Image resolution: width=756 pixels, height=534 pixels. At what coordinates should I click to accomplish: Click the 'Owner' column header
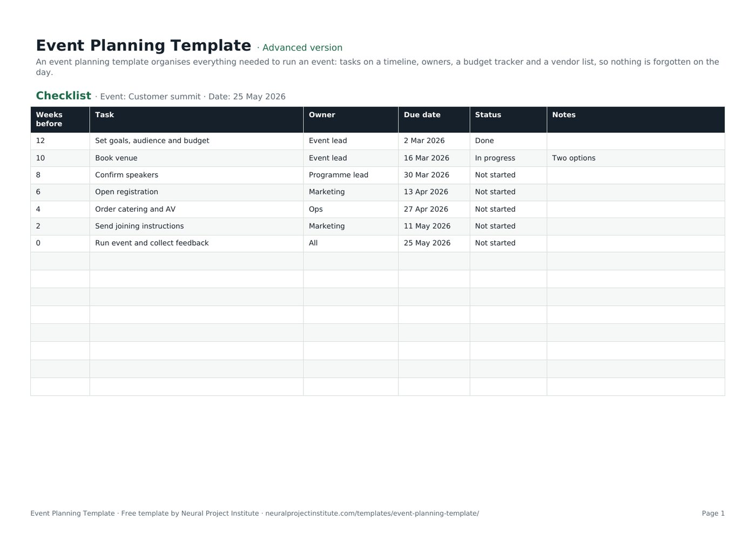click(351, 119)
